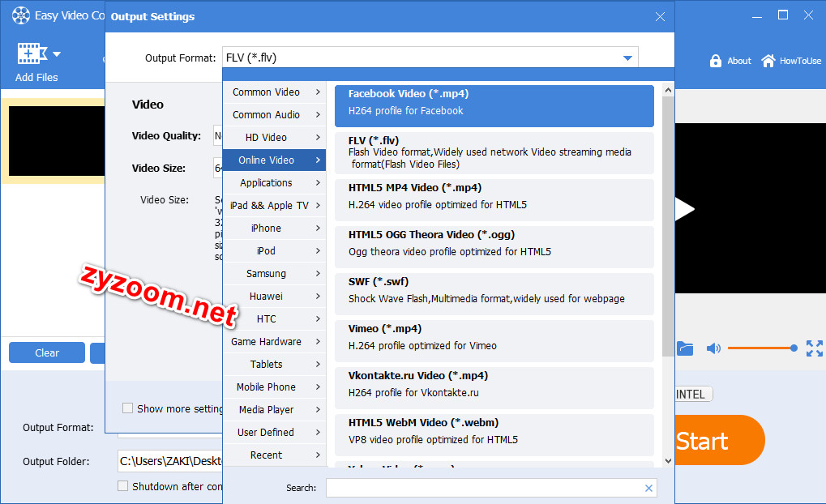Open the Add Files dropdown arrow
The height and width of the screenshot is (504, 826).
point(57,54)
